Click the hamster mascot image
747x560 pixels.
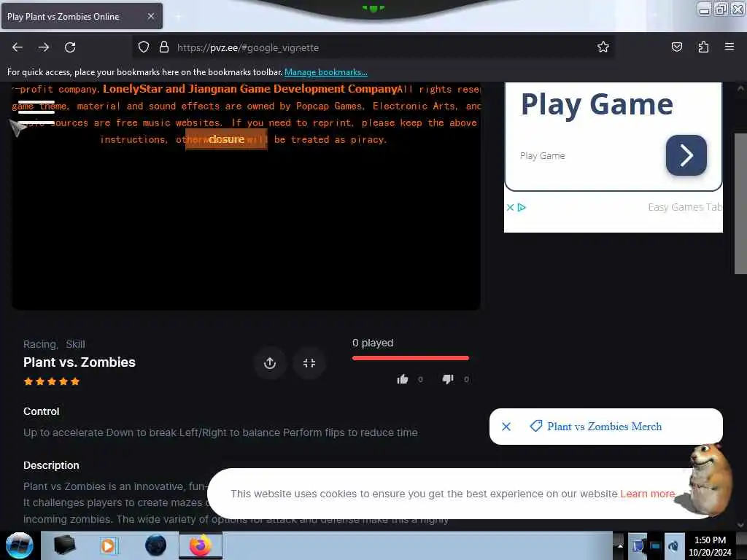click(708, 480)
